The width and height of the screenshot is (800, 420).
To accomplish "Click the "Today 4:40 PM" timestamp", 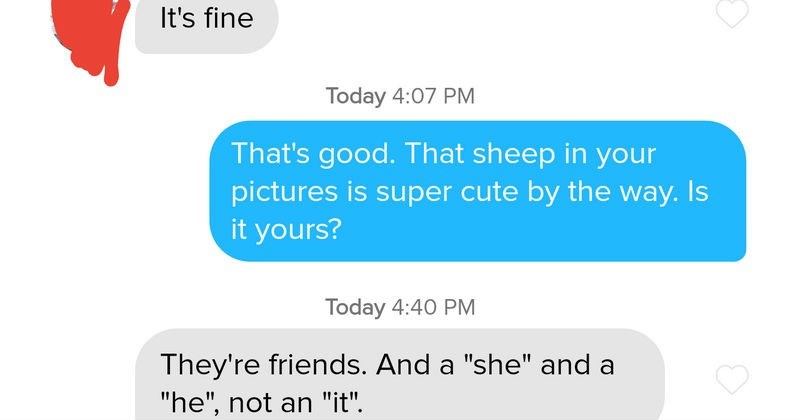I will coord(400,307).
